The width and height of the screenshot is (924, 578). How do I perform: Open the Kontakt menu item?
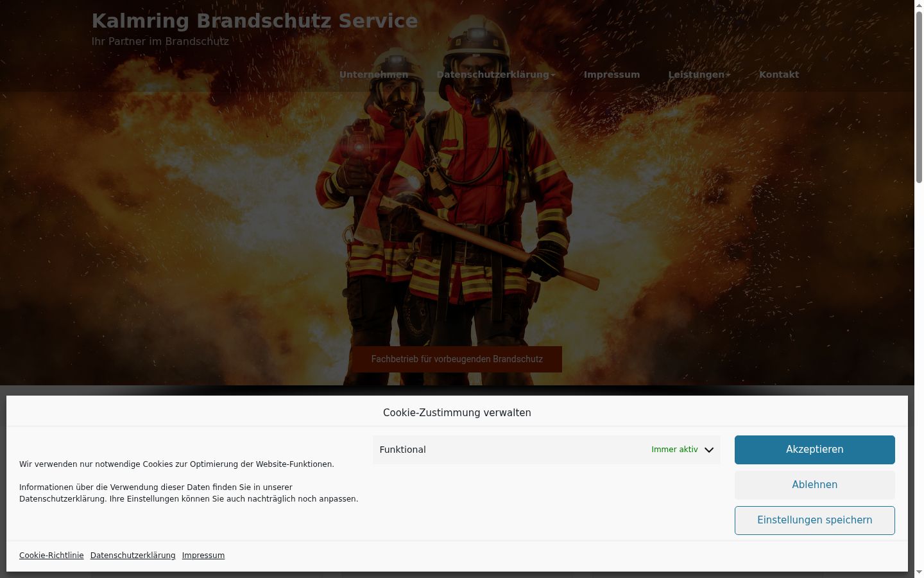coord(779,74)
